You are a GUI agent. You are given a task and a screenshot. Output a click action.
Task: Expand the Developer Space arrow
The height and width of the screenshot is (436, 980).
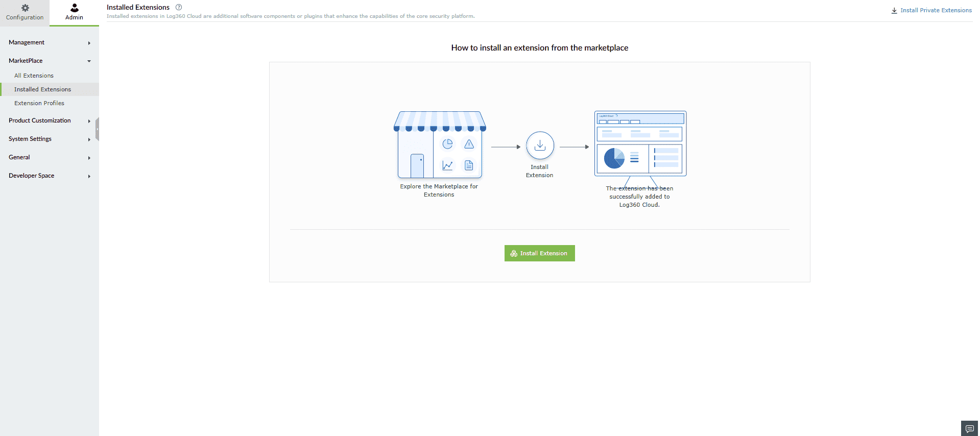89,176
